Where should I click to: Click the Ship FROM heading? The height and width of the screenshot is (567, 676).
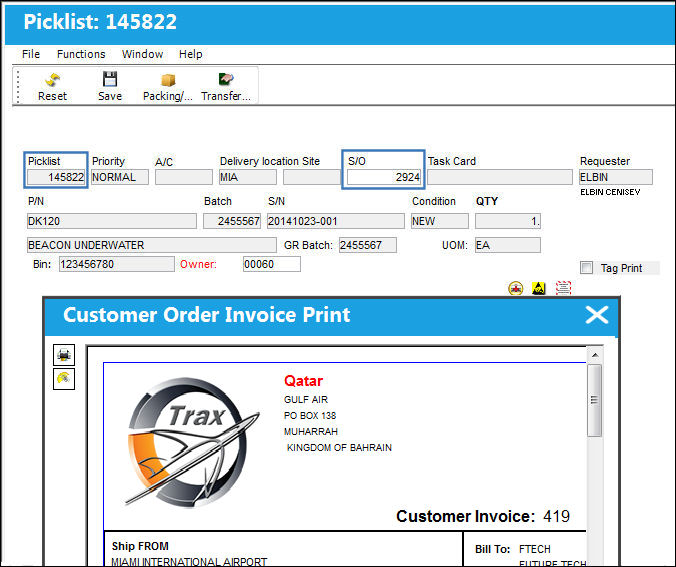click(x=140, y=546)
